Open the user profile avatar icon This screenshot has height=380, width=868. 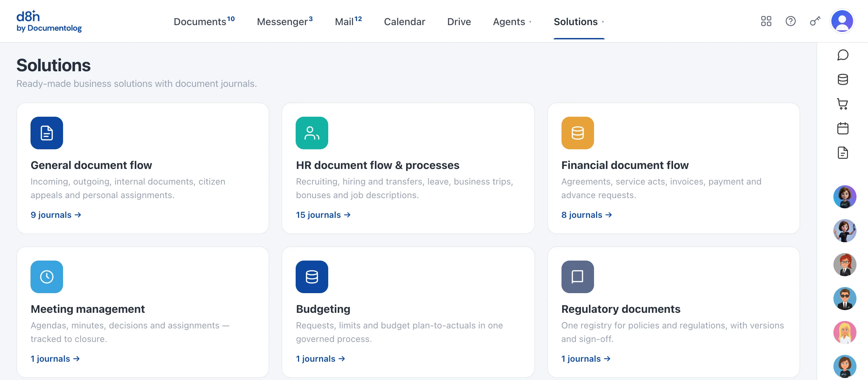(842, 21)
